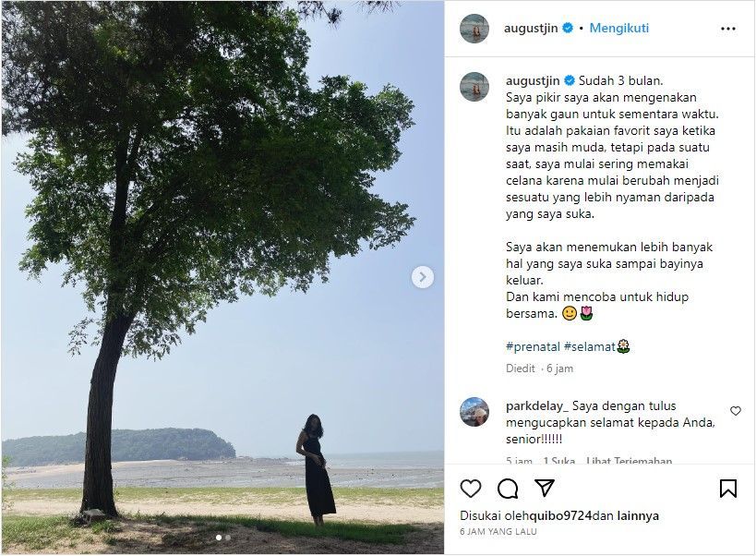
Task: Open the three-dot more options menu
Action: [728, 29]
